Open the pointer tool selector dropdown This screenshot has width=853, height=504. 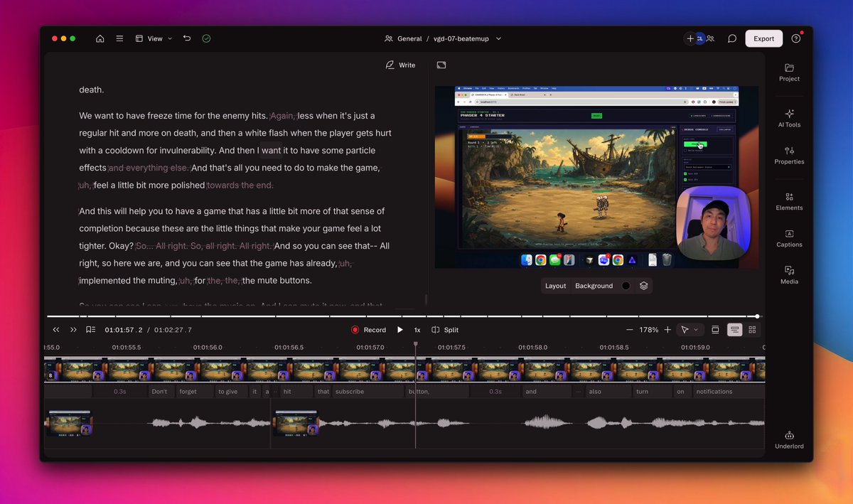pos(689,330)
